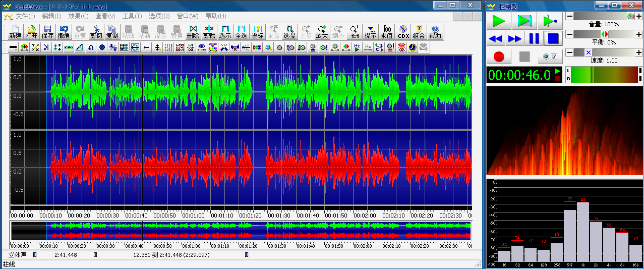Start recording with the red record button
The image size is (644, 269).
point(499,56)
